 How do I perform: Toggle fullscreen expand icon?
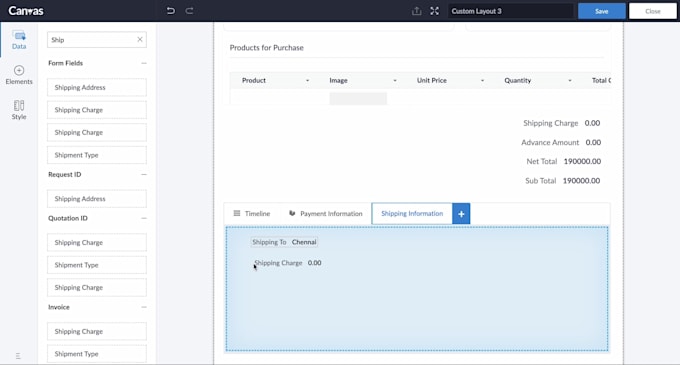(435, 11)
